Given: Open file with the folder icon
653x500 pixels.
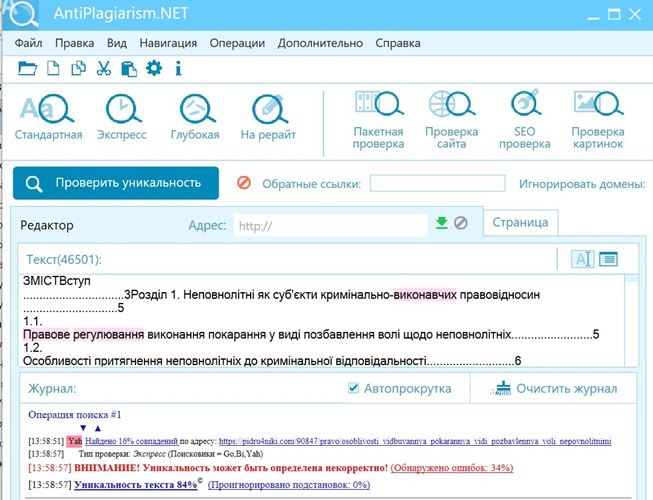Looking at the screenshot, I should (x=27, y=68).
